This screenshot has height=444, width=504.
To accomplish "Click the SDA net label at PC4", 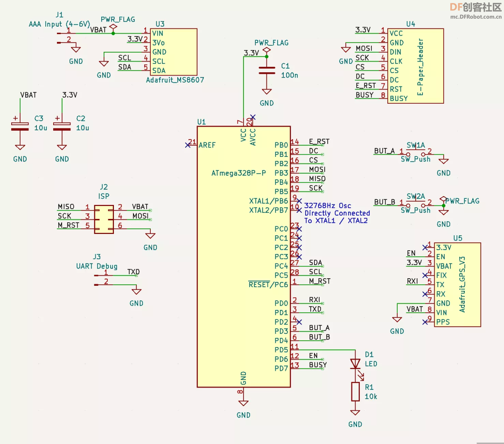I will point(315,263).
